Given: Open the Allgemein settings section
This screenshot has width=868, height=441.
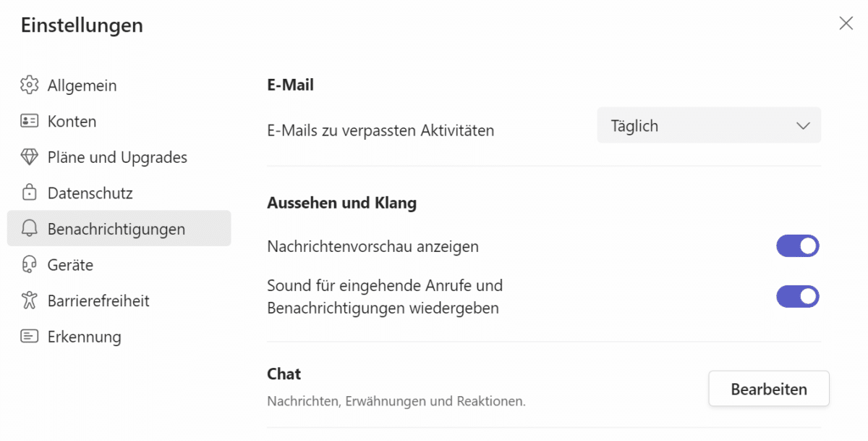Looking at the screenshot, I should 82,85.
